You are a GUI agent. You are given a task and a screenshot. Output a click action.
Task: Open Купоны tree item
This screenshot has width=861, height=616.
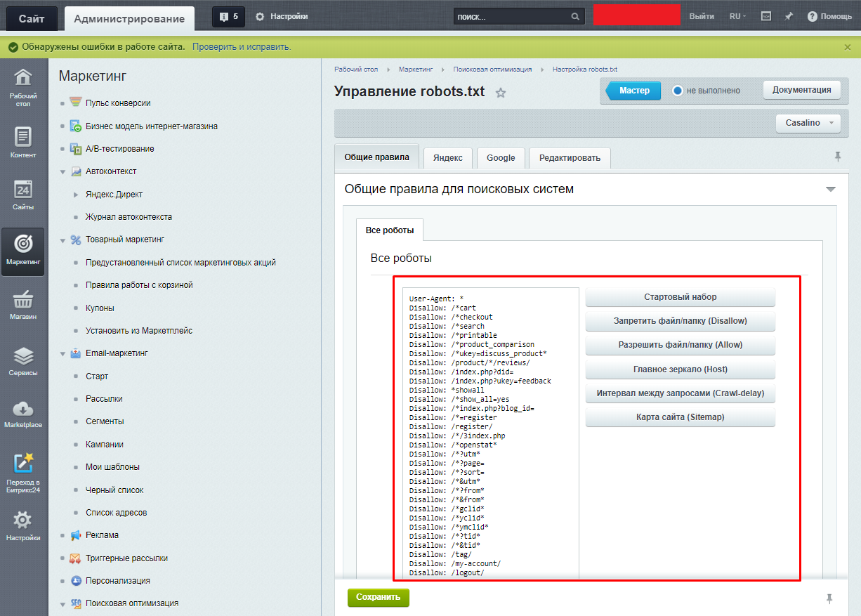point(100,308)
